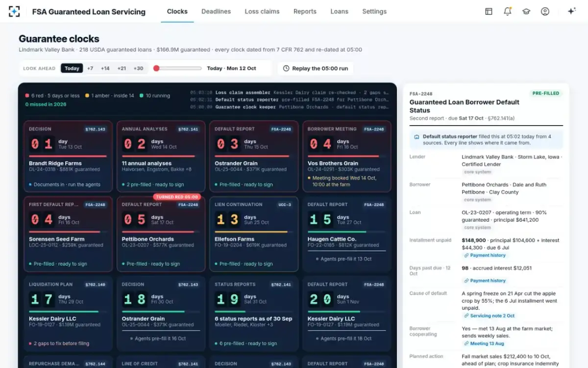Viewport: 588px width, 368px height.
Task: Go to the Loans tab
Action: (x=339, y=11)
